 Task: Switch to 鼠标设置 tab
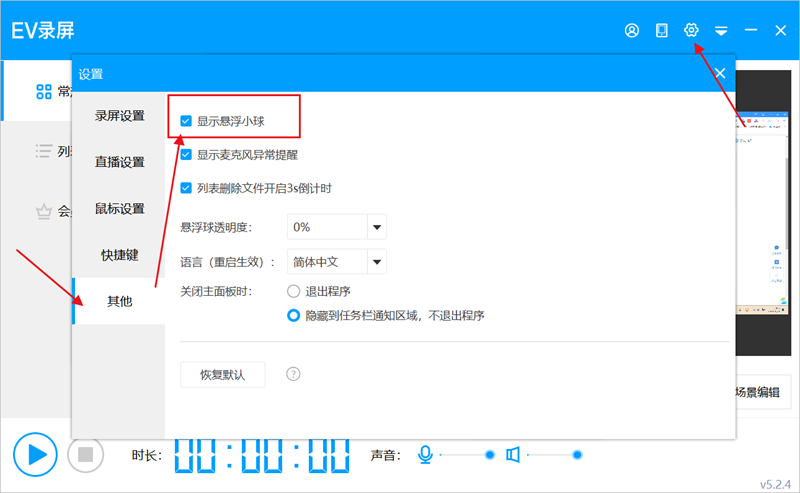tap(119, 209)
